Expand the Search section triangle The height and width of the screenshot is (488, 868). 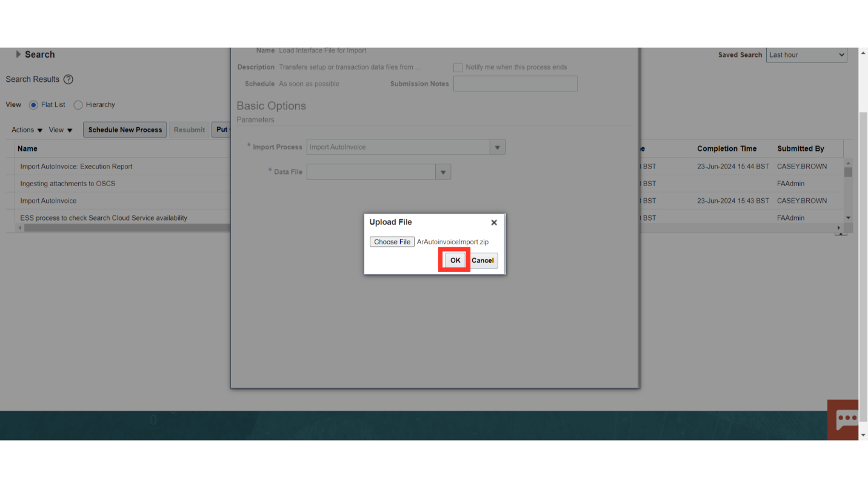(18, 55)
